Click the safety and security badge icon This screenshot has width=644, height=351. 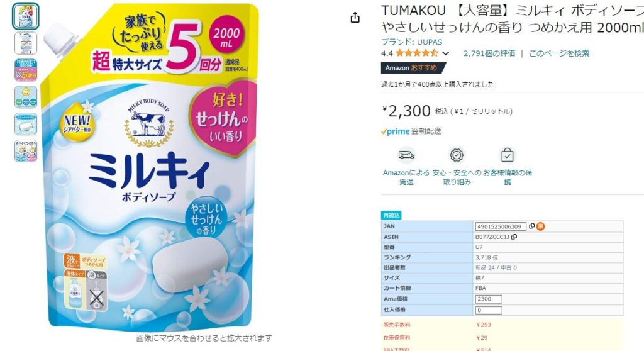pos(457,155)
